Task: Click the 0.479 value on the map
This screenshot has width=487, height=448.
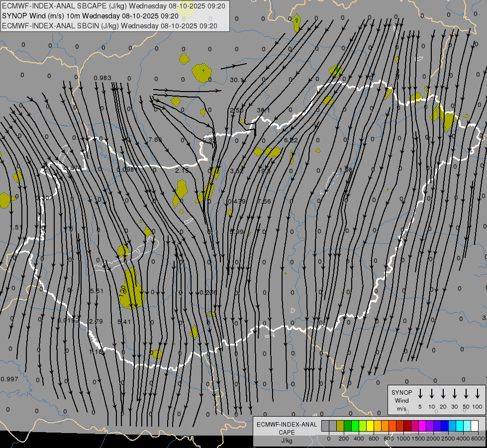Action: (x=237, y=201)
